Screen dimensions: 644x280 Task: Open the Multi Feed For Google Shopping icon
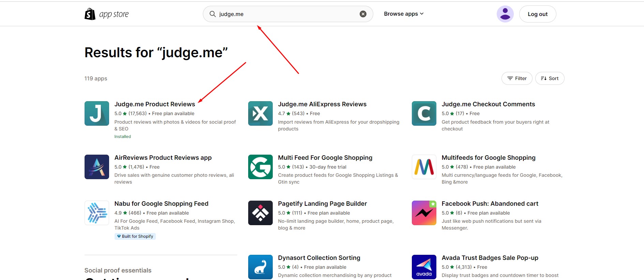(x=260, y=167)
